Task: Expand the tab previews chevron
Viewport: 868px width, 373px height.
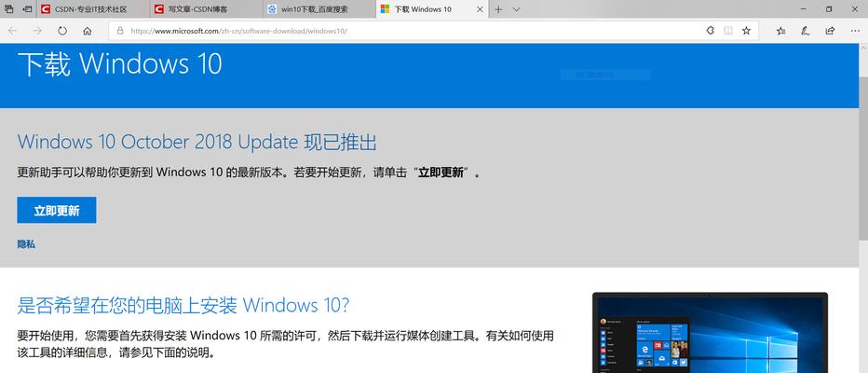Action: click(x=517, y=9)
